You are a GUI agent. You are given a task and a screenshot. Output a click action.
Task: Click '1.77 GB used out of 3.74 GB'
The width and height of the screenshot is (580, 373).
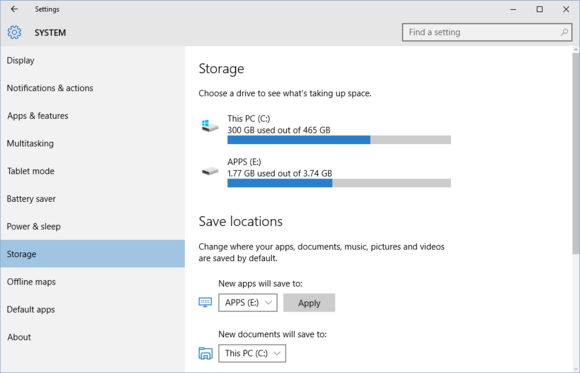pos(280,174)
